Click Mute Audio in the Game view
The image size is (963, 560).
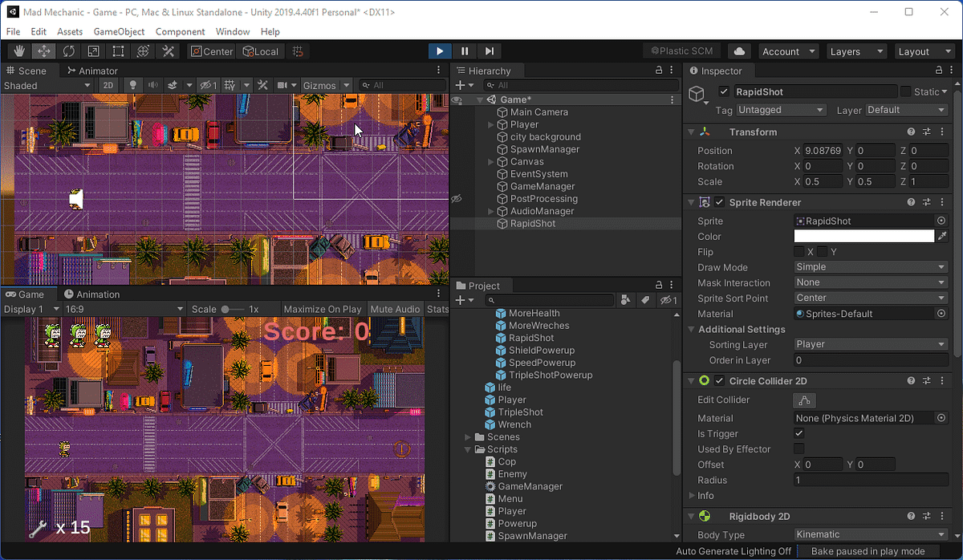tap(395, 308)
